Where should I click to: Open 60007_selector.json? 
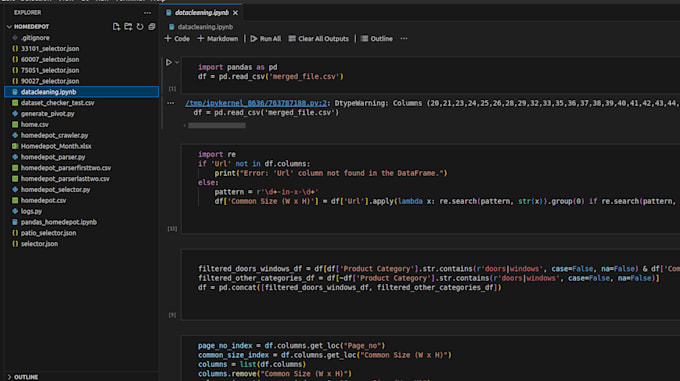tap(50, 59)
